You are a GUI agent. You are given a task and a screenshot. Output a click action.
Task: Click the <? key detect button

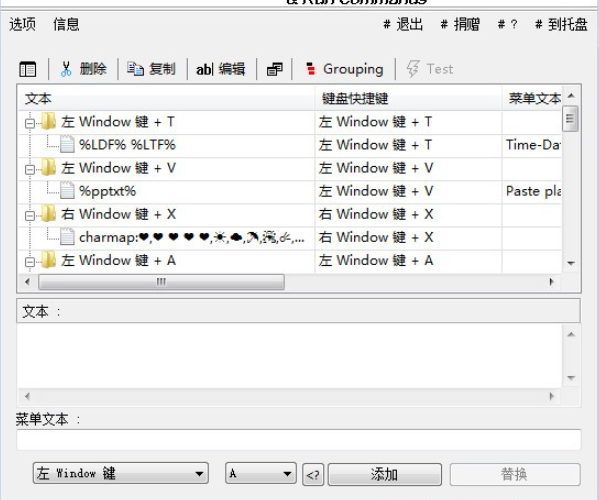pos(313,475)
